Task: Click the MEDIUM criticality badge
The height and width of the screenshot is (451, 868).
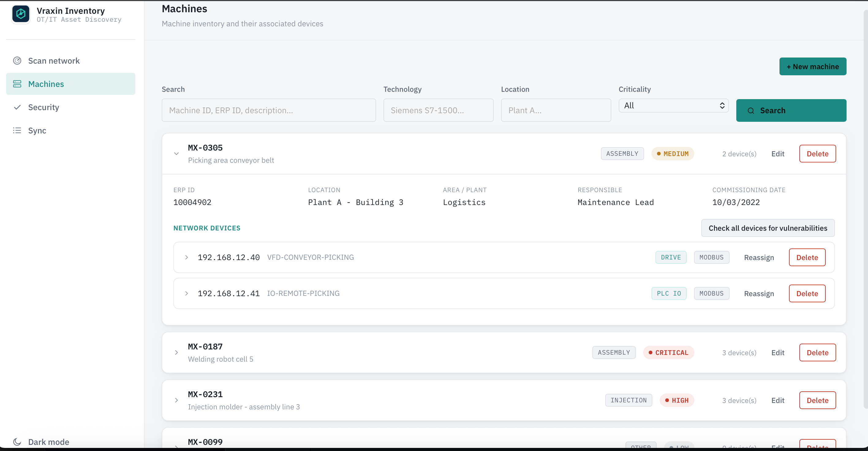Action: tap(672, 154)
